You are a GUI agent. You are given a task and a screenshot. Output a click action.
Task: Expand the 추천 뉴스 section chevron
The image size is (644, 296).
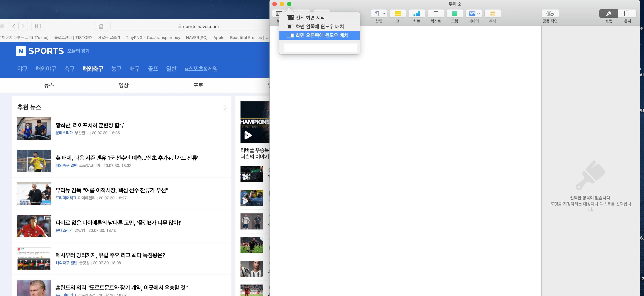pyautogui.click(x=224, y=108)
